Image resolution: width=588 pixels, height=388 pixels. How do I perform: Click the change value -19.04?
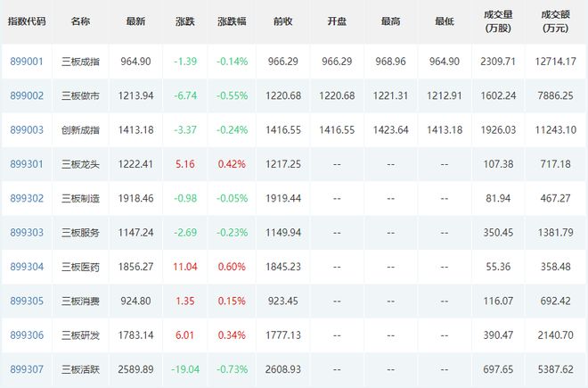click(x=185, y=369)
